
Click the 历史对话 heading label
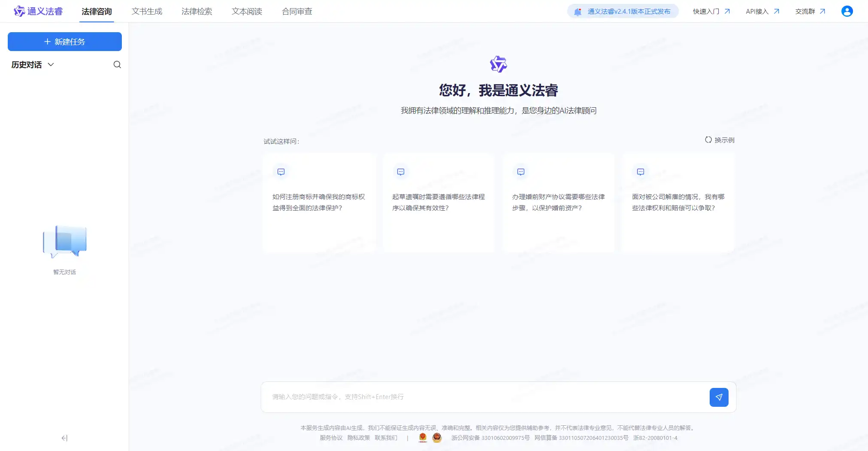pyautogui.click(x=27, y=65)
